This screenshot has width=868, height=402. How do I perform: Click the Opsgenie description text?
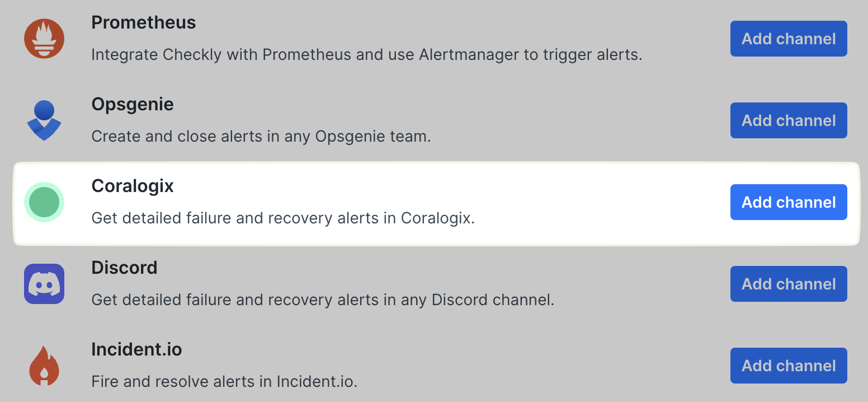(x=261, y=136)
